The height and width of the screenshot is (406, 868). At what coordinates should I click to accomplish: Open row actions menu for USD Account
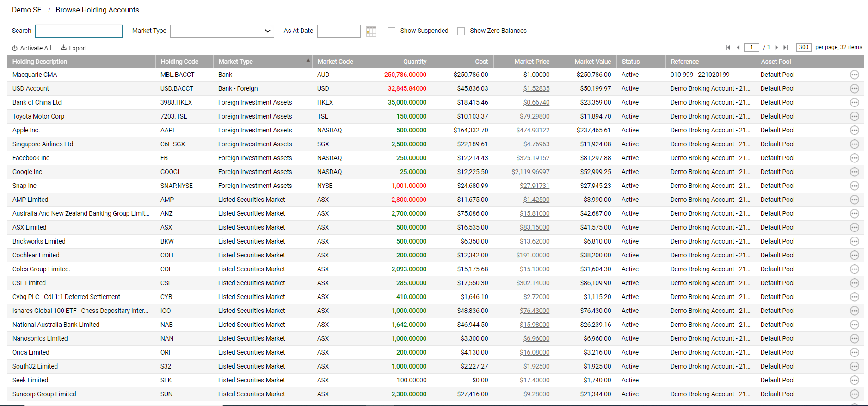854,88
